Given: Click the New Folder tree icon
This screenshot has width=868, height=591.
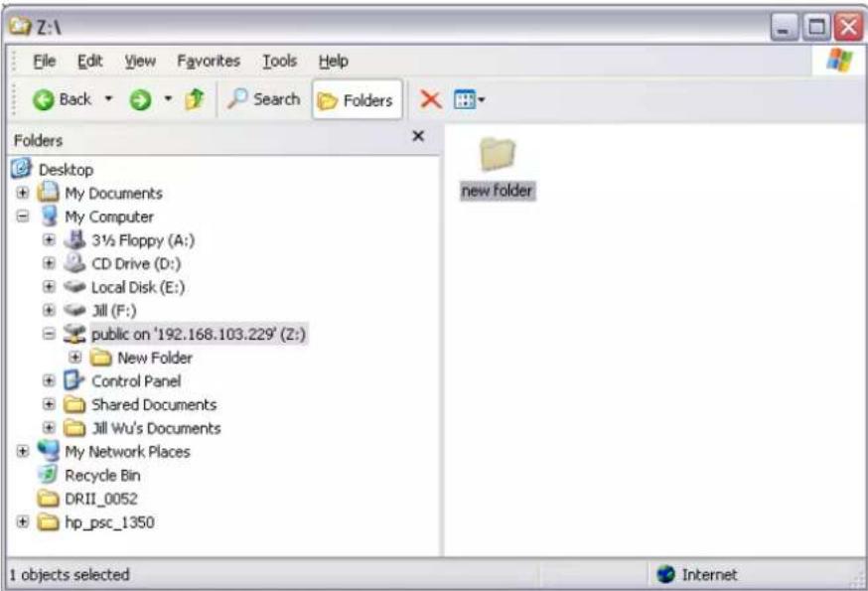Looking at the screenshot, I should click(101, 358).
